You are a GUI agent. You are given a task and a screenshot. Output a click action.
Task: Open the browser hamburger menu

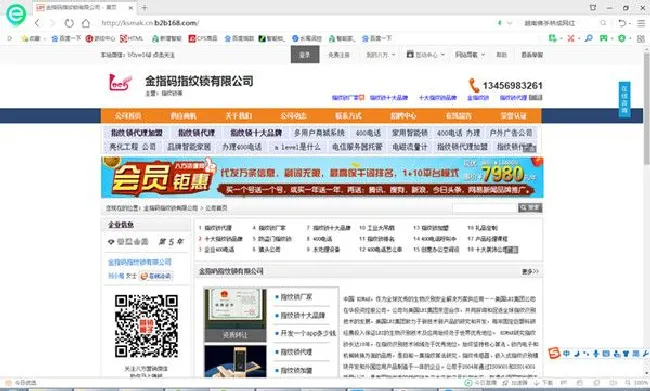tap(641, 23)
